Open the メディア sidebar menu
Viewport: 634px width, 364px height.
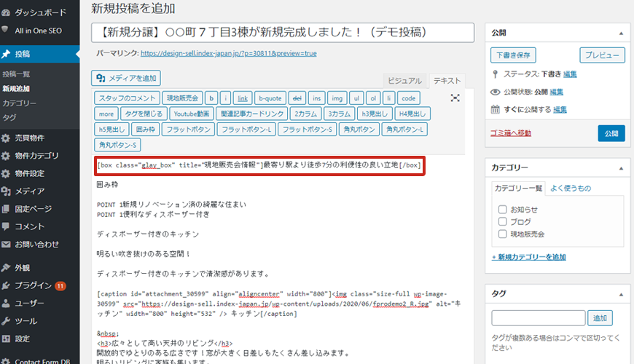click(x=29, y=191)
